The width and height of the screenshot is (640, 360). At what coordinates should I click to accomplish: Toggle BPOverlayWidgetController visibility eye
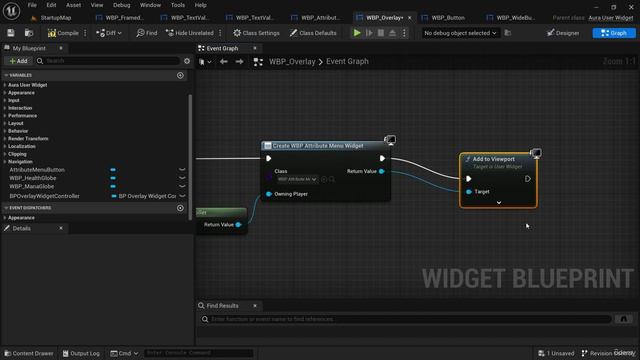182,196
